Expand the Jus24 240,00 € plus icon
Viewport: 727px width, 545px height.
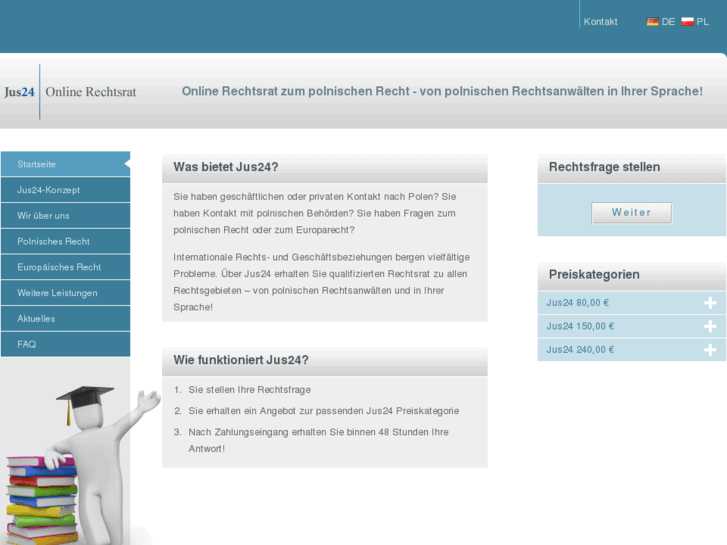click(x=710, y=350)
